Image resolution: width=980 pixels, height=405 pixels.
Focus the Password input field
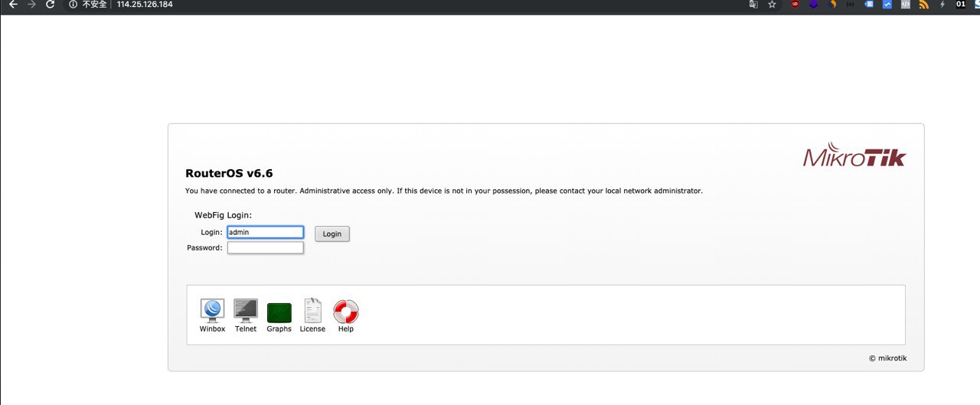tap(266, 248)
